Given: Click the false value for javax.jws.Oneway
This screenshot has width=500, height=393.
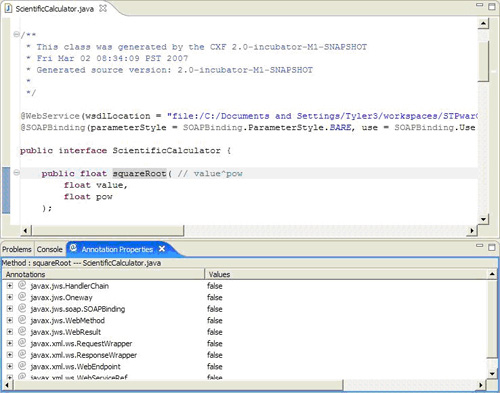Looking at the screenshot, I should [215, 298].
